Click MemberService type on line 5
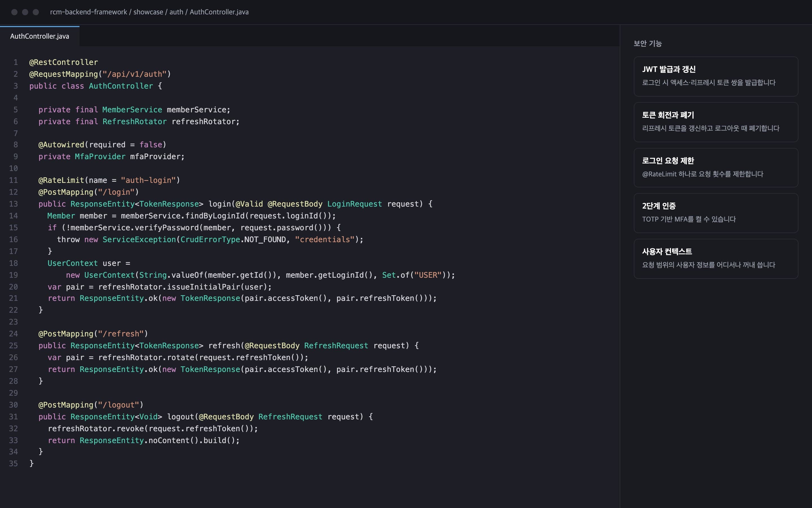The image size is (812, 508). tap(132, 110)
